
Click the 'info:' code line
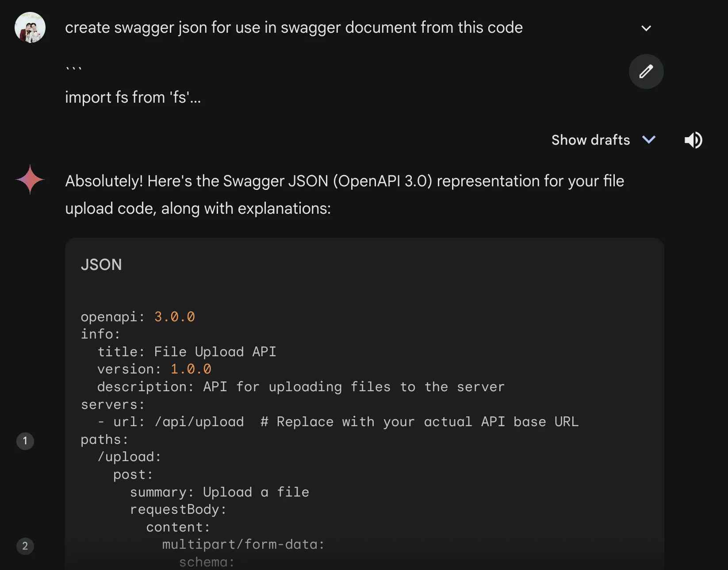[x=100, y=334]
